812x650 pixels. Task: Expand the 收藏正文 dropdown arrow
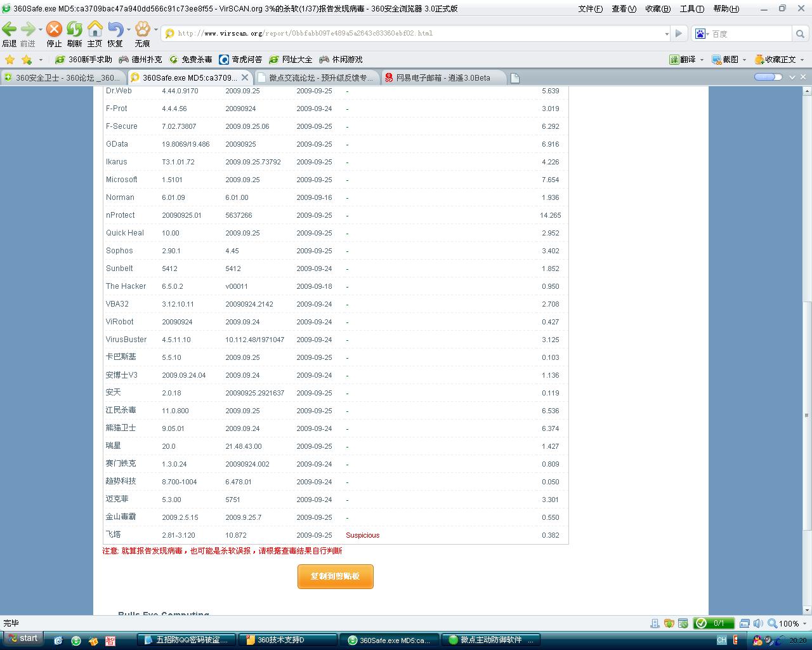click(x=802, y=60)
